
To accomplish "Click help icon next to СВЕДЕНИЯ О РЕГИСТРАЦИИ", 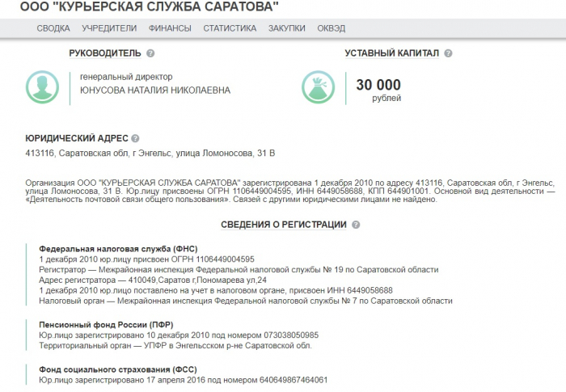I will (356, 225).
